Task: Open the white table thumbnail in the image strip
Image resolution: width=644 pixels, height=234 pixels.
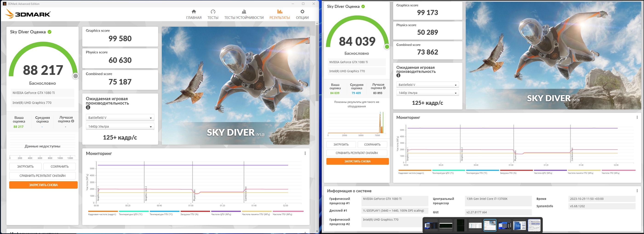Action: [475, 225]
